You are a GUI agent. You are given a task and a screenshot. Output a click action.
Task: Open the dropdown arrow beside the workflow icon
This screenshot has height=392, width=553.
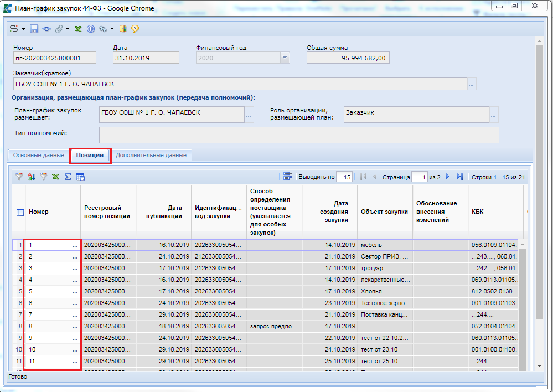23,29
